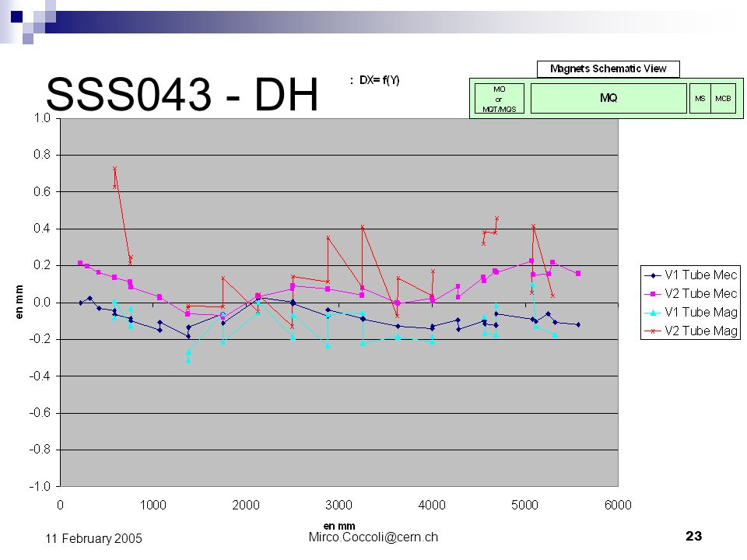Click the red cross legend marker
Viewport: 747px width, 560px height.
(x=653, y=331)
